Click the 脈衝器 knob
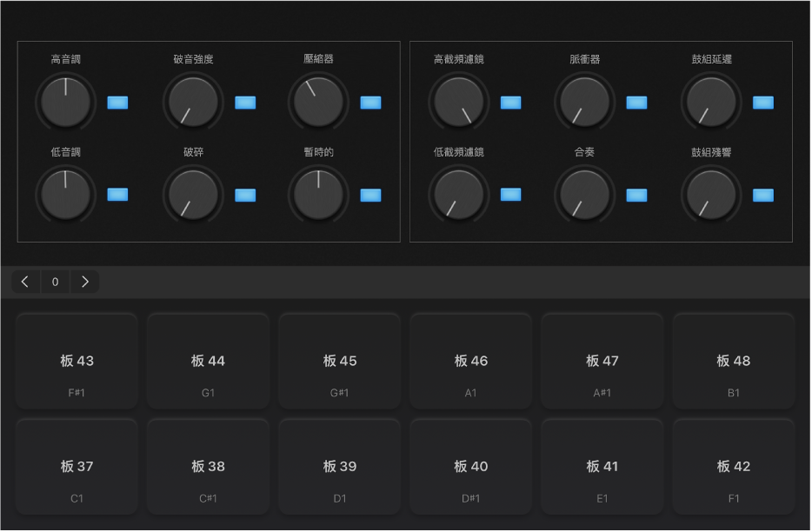812x532 pixels. click(x=585, y=102)
